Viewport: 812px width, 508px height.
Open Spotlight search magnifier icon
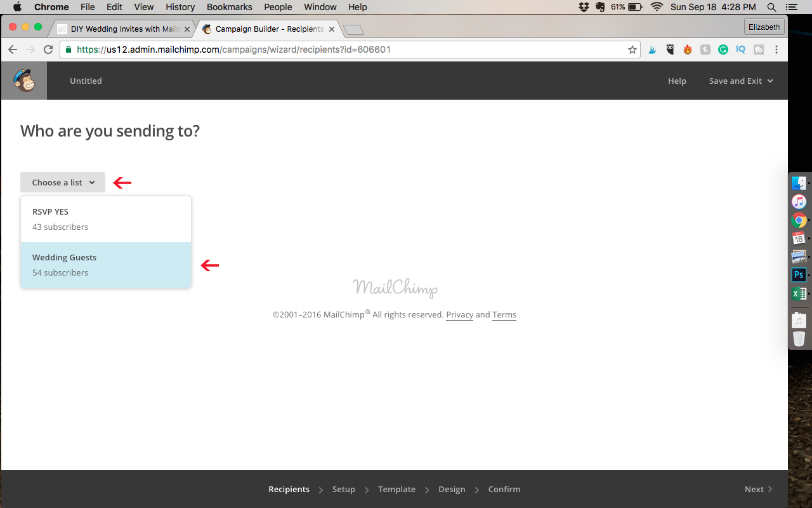click(771, 7)
